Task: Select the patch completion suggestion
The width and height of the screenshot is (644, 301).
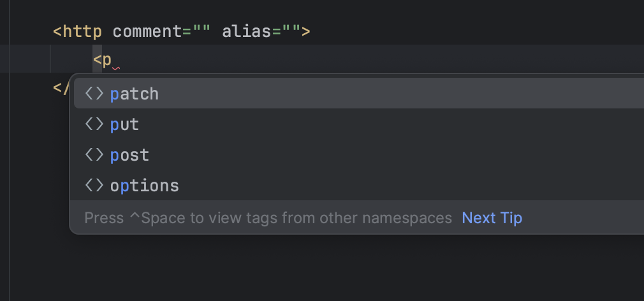Action: point(358,93)
